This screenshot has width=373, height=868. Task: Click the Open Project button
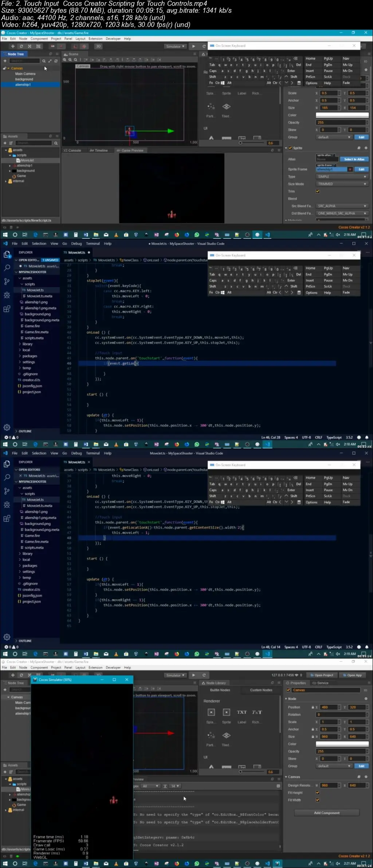coord(321,675)
